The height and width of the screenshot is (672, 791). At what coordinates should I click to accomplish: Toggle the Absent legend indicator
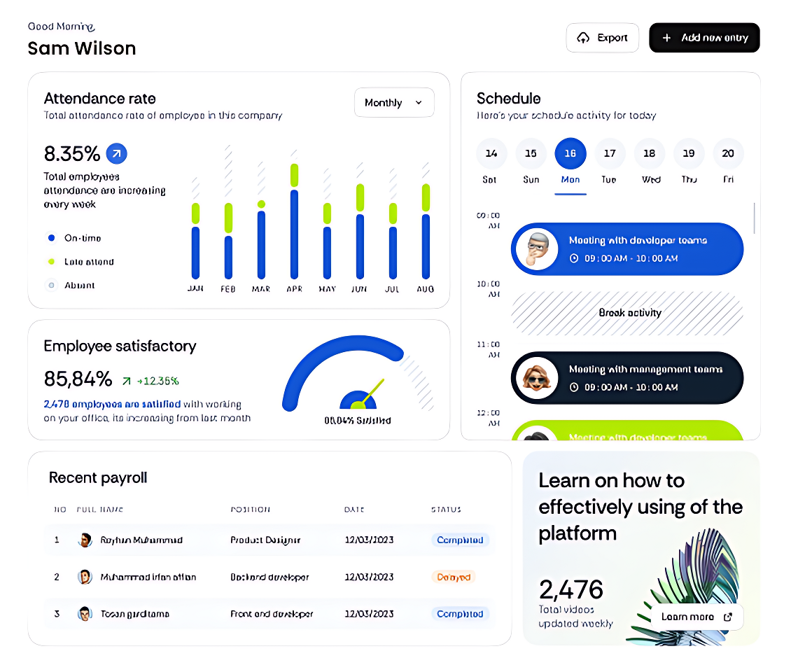click(50, 285)
